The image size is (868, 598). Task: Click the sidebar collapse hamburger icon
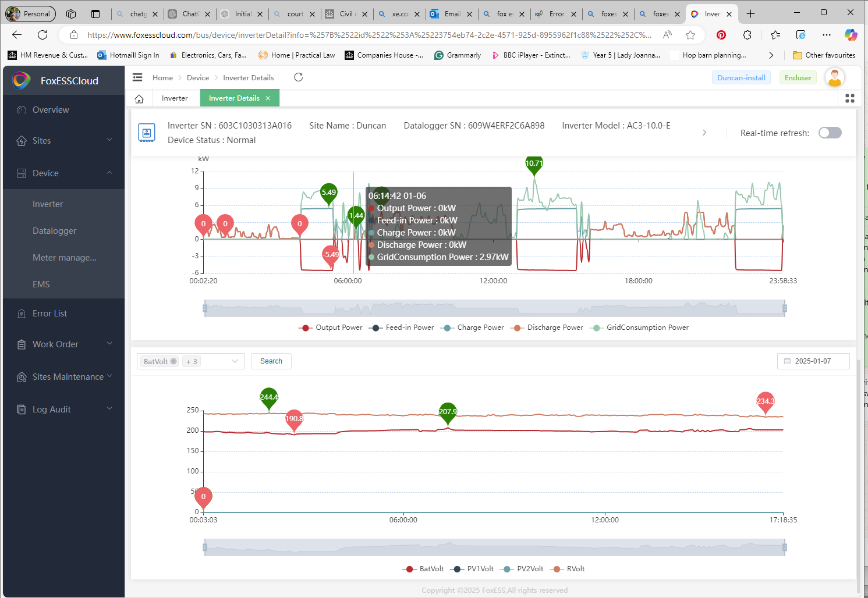[x=137, y=77]
